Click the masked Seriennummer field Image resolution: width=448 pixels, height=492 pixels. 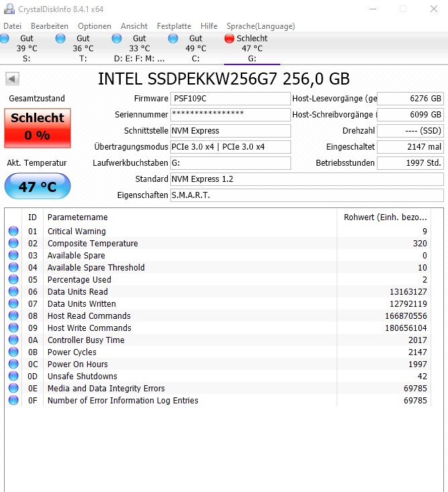(x=231, y=115)
